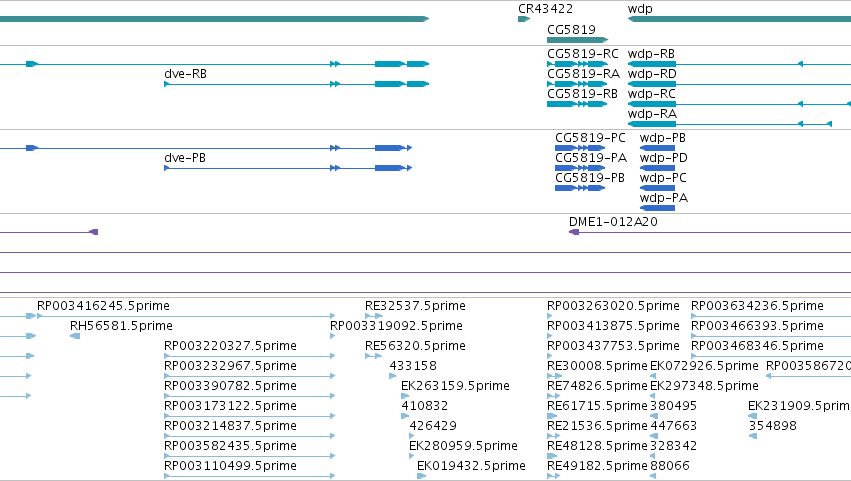Pick the RP003466393.5prime label
This screenshot has width=851, height=481.
(x=757, y=326)
